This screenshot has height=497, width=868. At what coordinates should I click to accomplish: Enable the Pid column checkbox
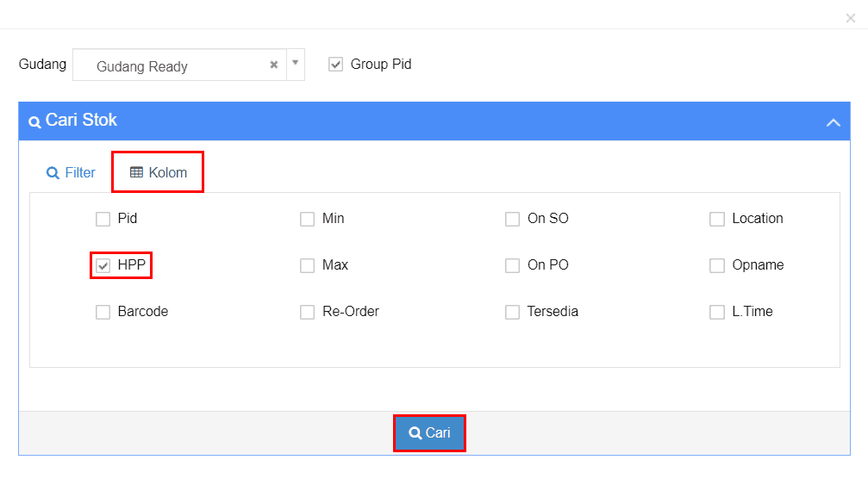coord(103,219)
